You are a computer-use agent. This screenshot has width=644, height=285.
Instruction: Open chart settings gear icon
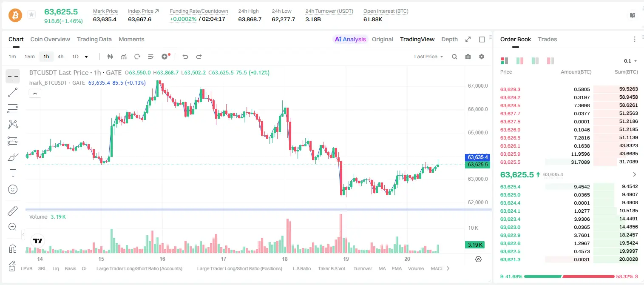(482, 57)
